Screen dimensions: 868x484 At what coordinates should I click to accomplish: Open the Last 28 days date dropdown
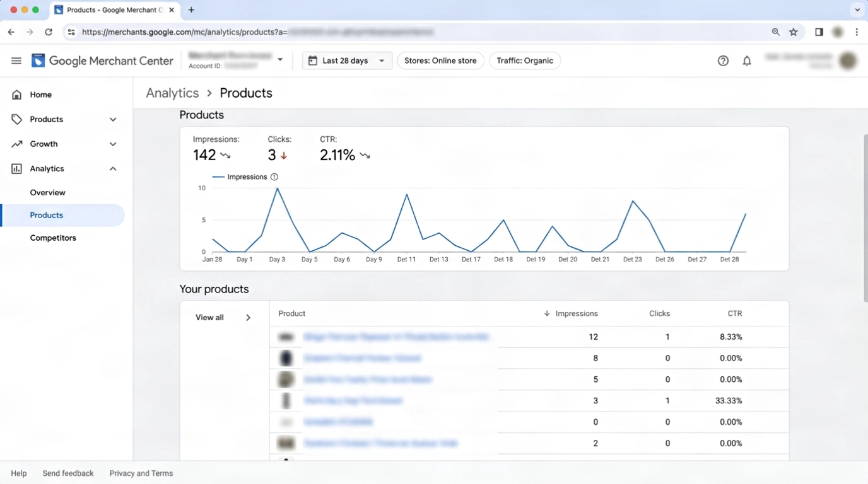coord(347,60)
